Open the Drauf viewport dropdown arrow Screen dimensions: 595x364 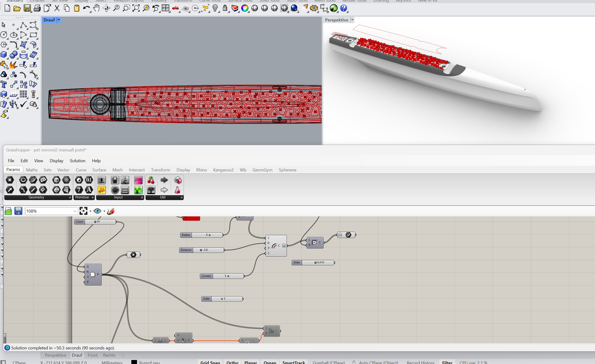click(58, 20)
